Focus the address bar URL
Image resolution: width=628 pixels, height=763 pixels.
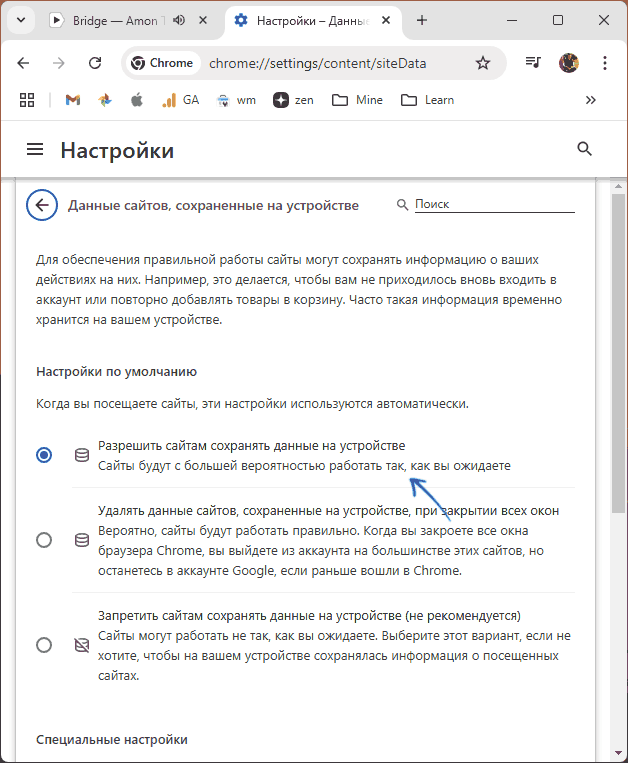[318, 64]
